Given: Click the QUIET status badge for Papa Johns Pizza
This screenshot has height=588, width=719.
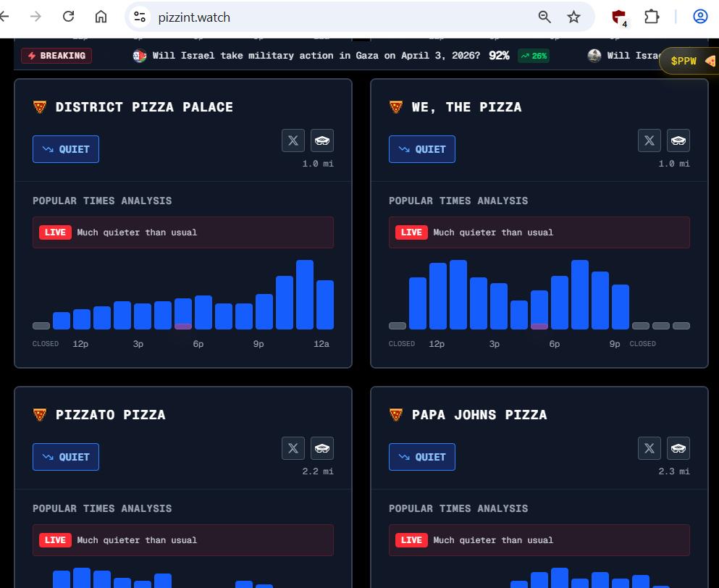Looking at the screenshot, I should (422, 457).
